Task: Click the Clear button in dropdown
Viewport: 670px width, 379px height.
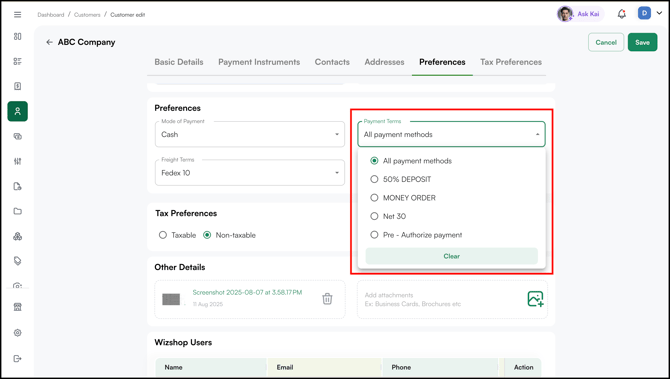Action: 451,256
